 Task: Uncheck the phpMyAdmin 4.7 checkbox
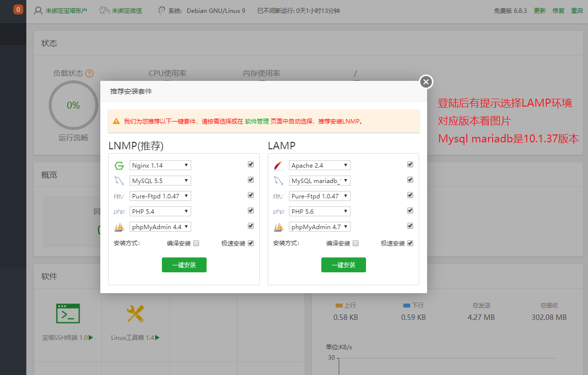point(410,226)
